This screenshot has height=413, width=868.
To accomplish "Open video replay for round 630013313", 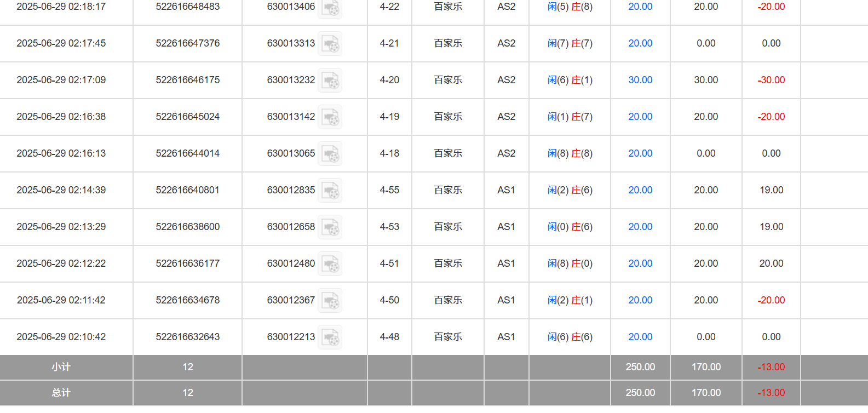I will click(x=330, y=44).
